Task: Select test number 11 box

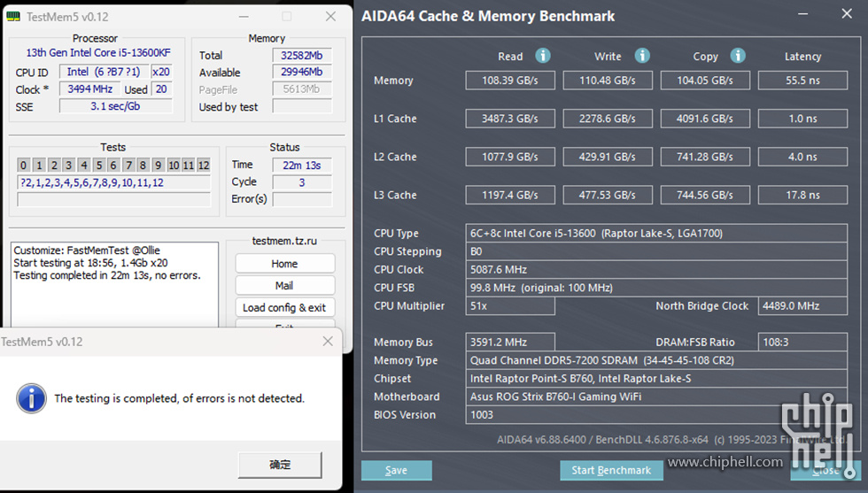Action: point(188,165)
